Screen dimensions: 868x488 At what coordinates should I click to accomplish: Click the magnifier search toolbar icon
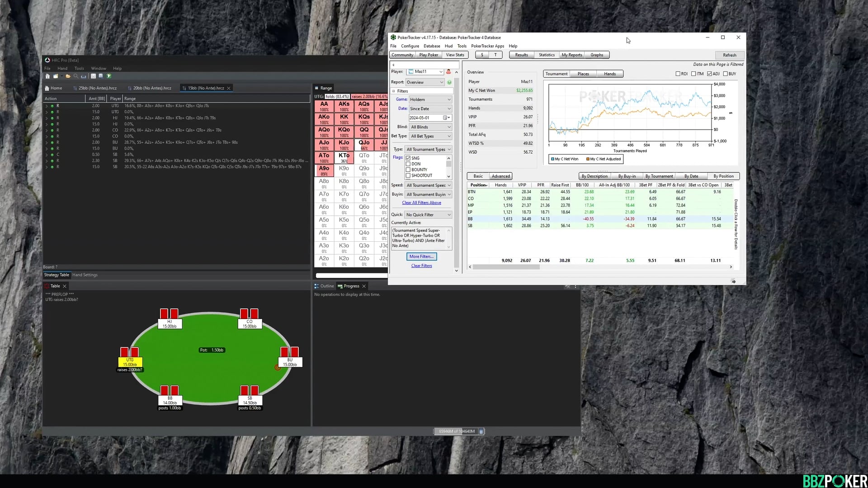[x=76, y=76]
